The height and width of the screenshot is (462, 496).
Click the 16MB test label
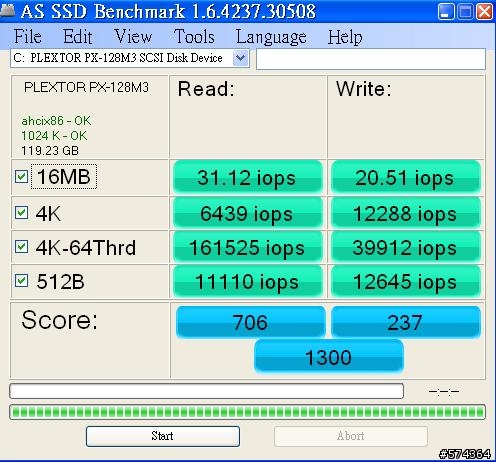coord(64,176)
